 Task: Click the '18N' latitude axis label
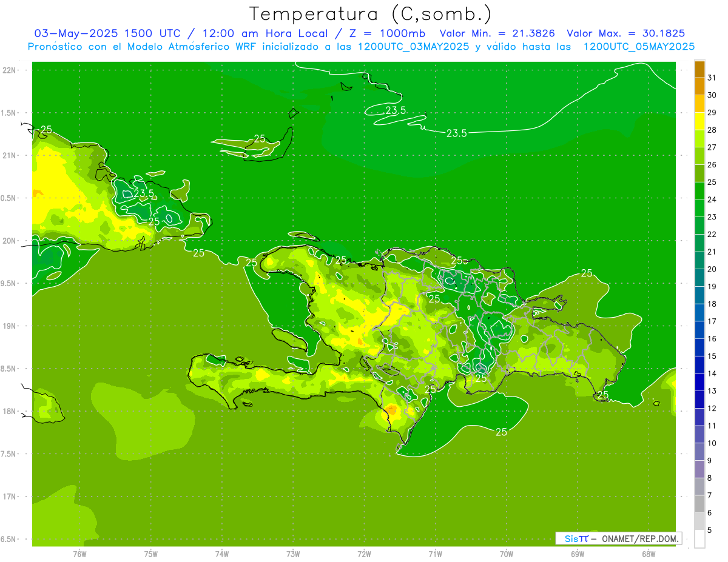coord(10,411)
